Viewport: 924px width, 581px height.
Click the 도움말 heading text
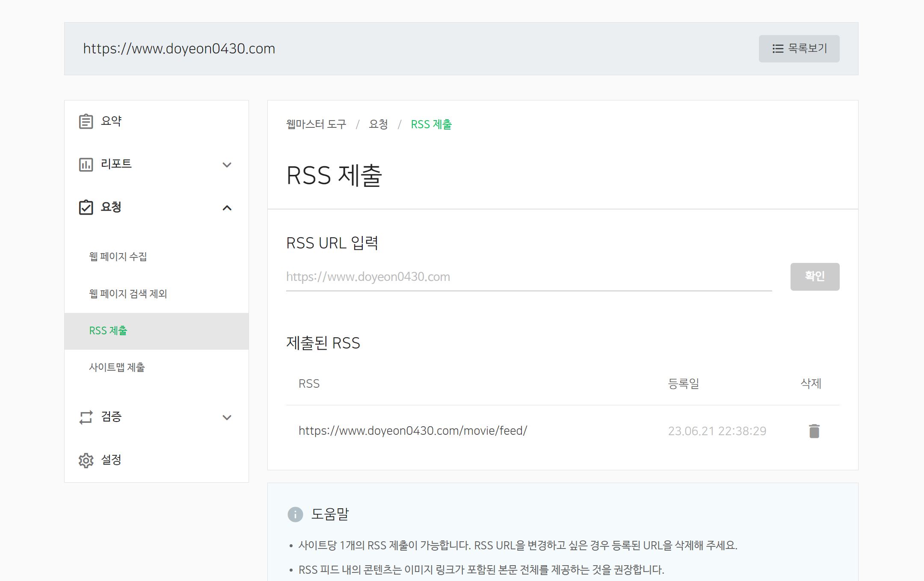[x=330, y=514]
